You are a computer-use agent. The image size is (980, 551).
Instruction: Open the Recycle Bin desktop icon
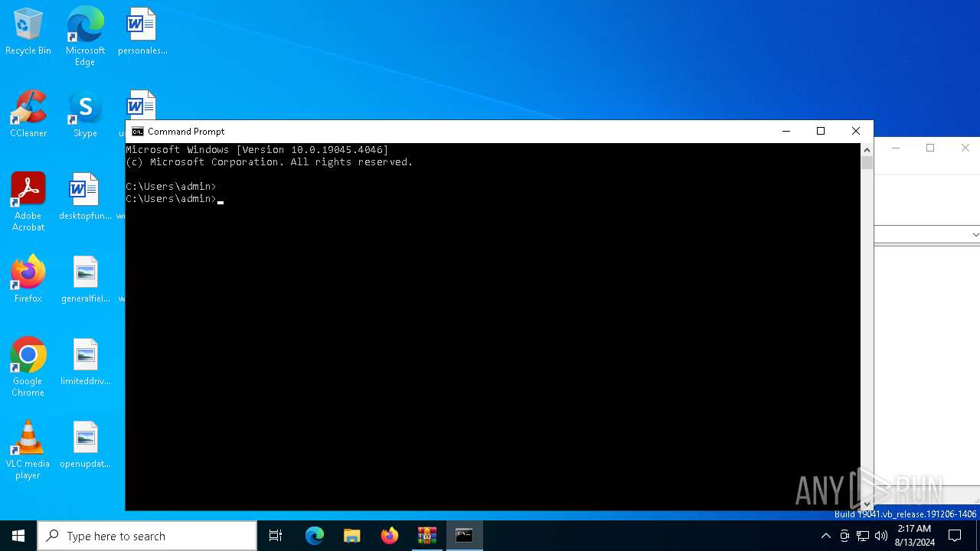[x=28, y=32]
